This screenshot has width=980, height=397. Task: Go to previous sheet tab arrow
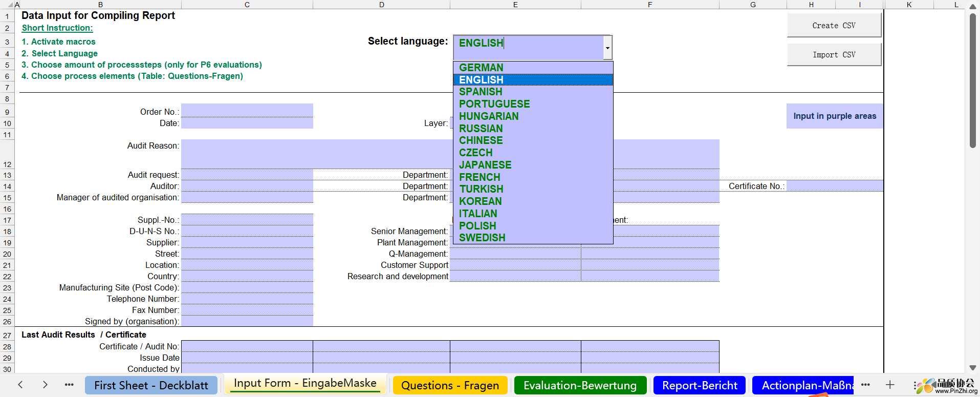tap(20, 385)
